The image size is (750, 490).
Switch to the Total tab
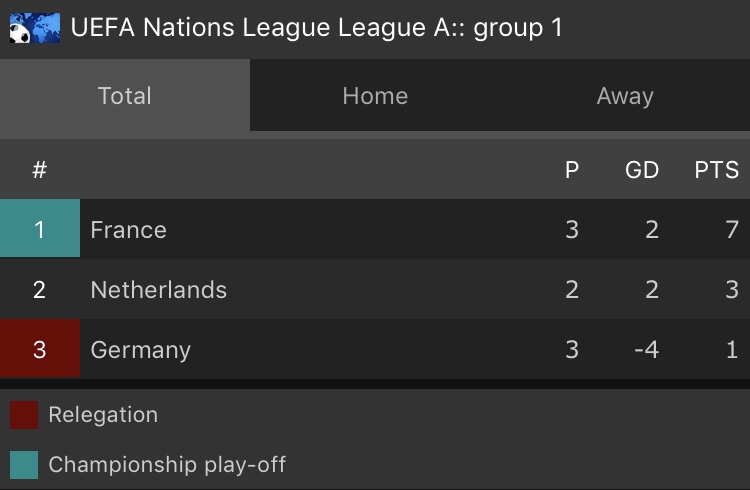pos(125,96)
